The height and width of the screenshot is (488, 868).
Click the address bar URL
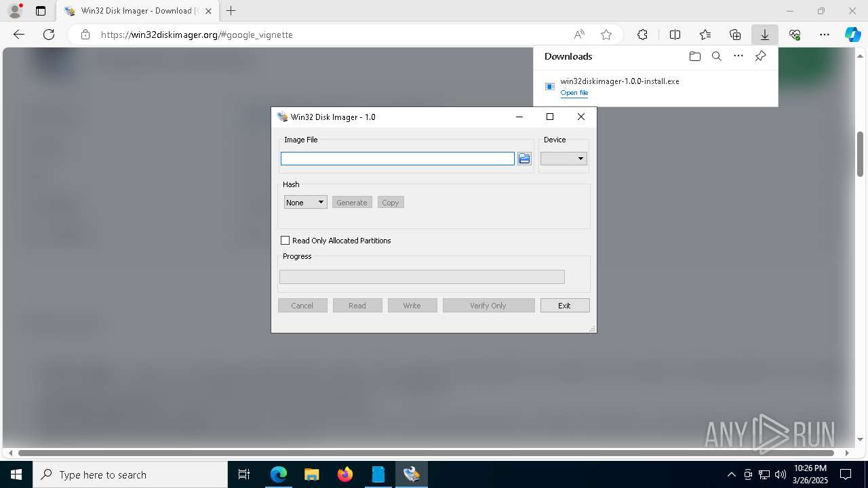coord(197,35)
